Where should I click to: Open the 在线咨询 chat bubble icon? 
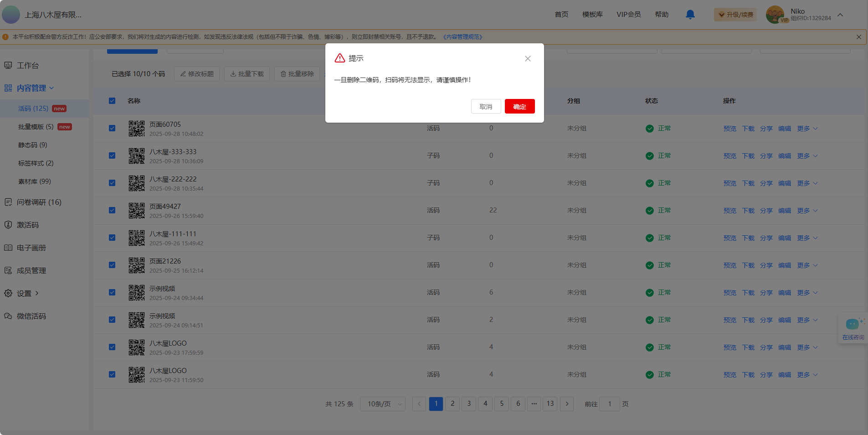[x=853, y=325]
